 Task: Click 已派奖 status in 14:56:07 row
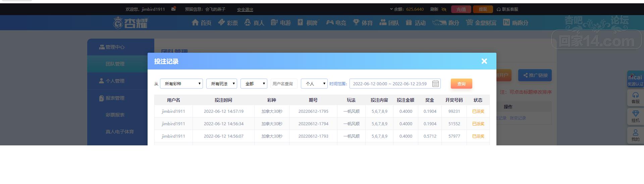[478, 136]
